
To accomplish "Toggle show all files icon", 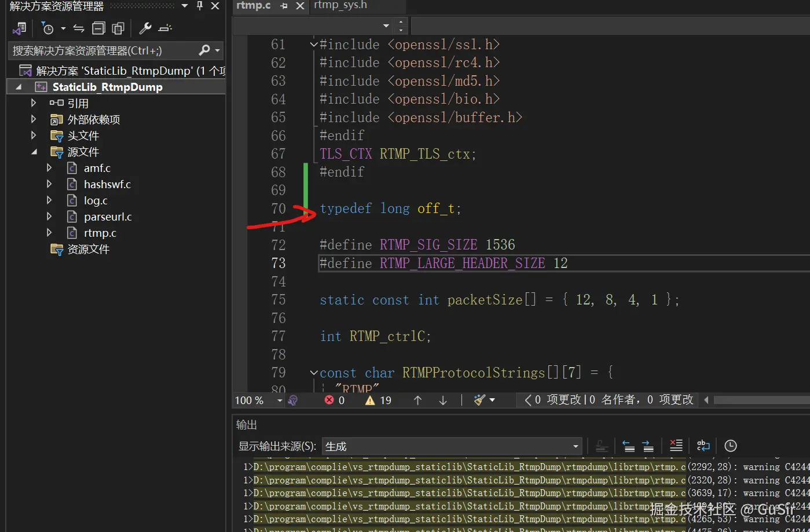I will (118, 28).
